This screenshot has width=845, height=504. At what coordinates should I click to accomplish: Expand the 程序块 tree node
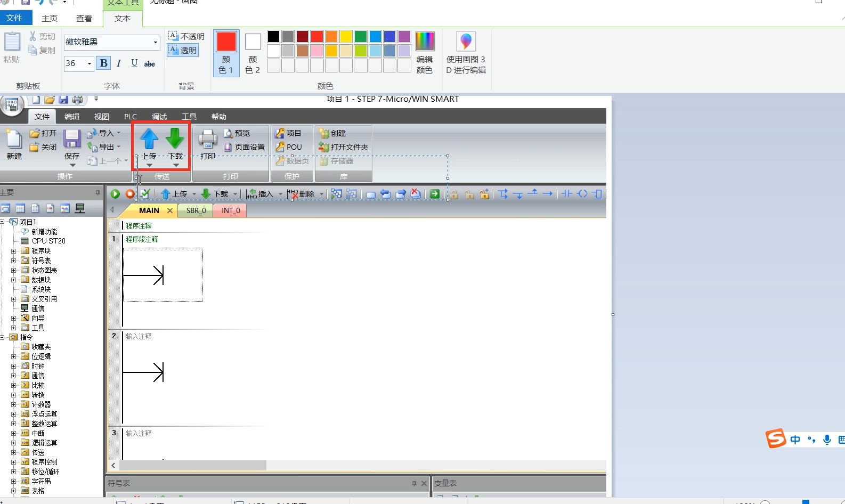click(x=14, y=251)
